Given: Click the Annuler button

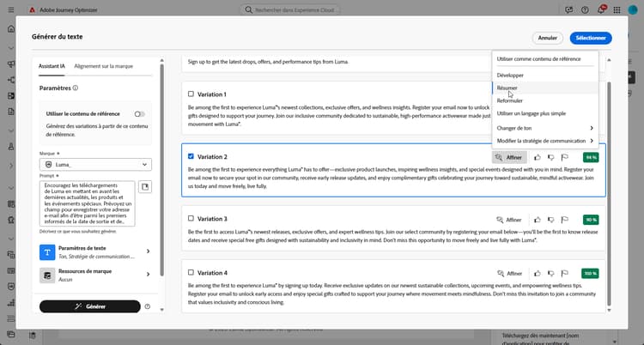Looking at the screenshot, I should click(x=548, y=38).
